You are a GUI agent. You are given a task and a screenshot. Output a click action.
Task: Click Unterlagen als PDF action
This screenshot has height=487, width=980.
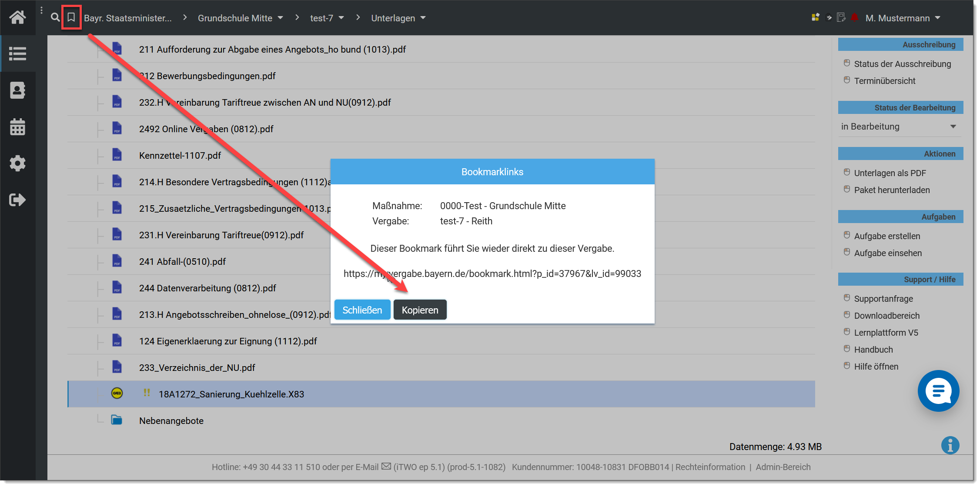point(890,173)
